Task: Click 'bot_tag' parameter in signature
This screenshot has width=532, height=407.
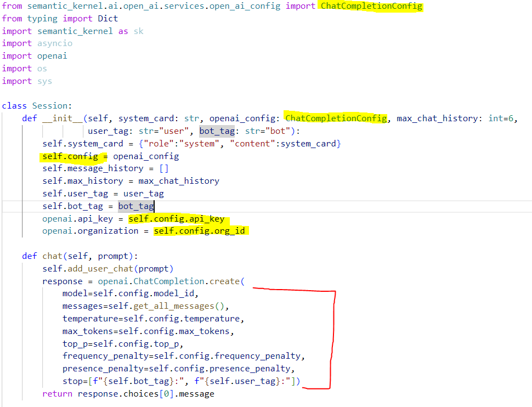Action: coord(217,131)
